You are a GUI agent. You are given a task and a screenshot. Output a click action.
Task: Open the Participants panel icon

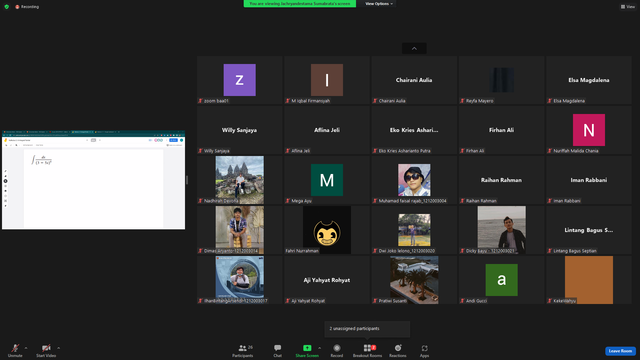[x=242, y=348]
